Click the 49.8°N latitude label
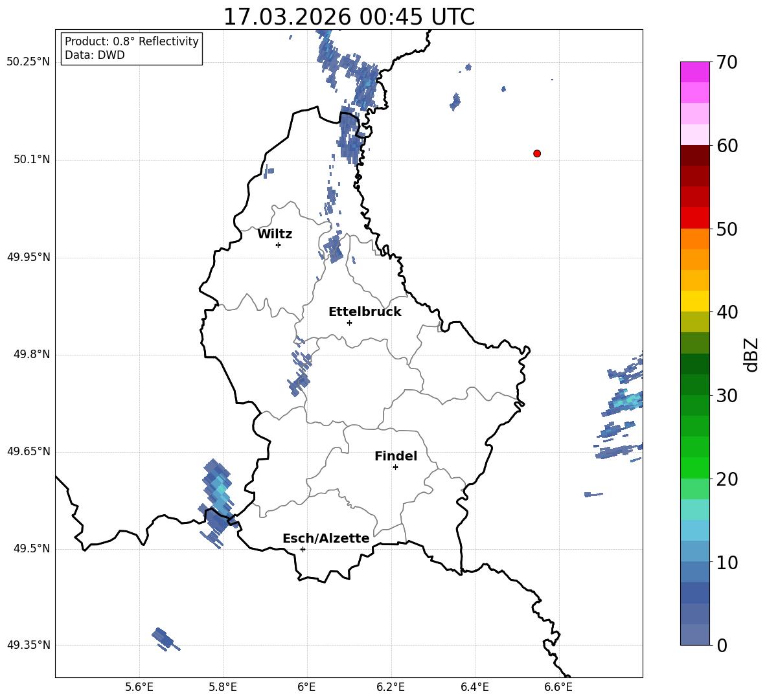 [x=32, y=354]
